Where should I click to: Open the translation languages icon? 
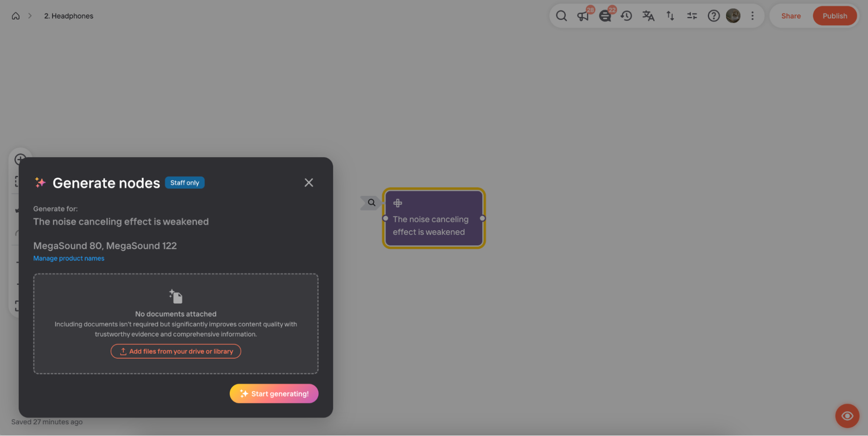pos(648,16)
